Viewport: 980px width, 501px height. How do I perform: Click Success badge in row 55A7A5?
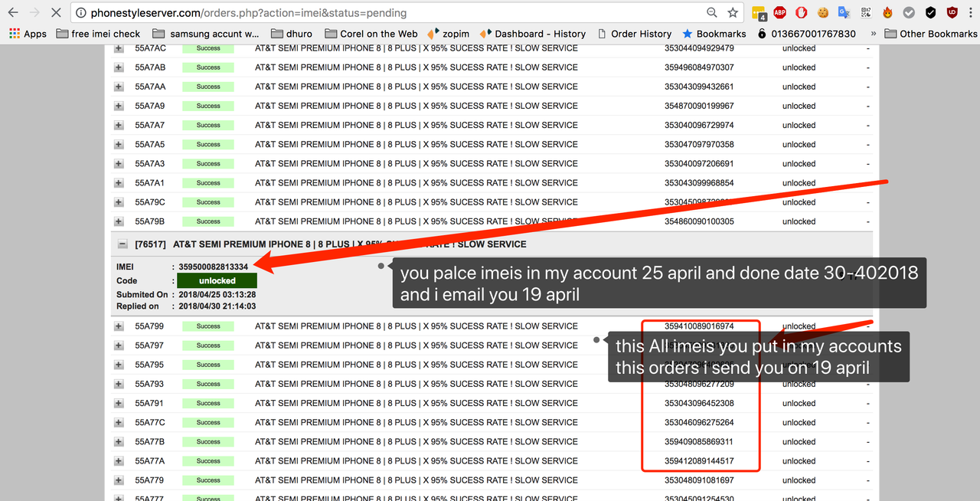pyautogui.click(x=208, y=144)
